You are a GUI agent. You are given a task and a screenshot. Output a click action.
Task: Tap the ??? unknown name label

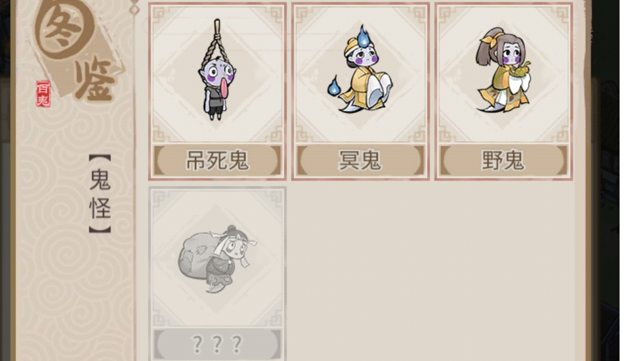pyautogui.click(x=217, y=344)
